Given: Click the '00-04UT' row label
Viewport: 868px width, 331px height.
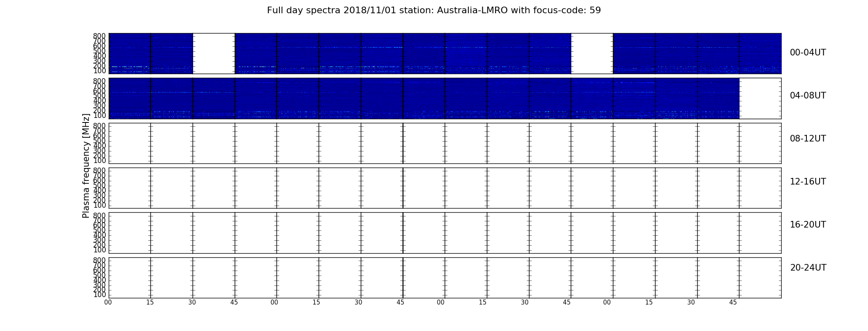Looking at the screenshot, I should pyautogui.click(x=808, y=53).
